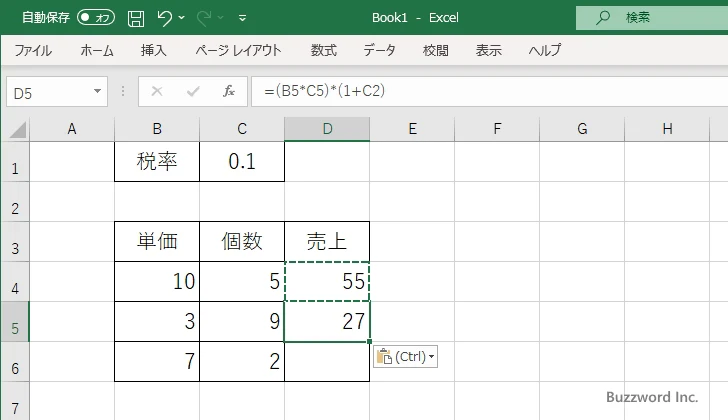Click the Save floppy disk icon

136,18
